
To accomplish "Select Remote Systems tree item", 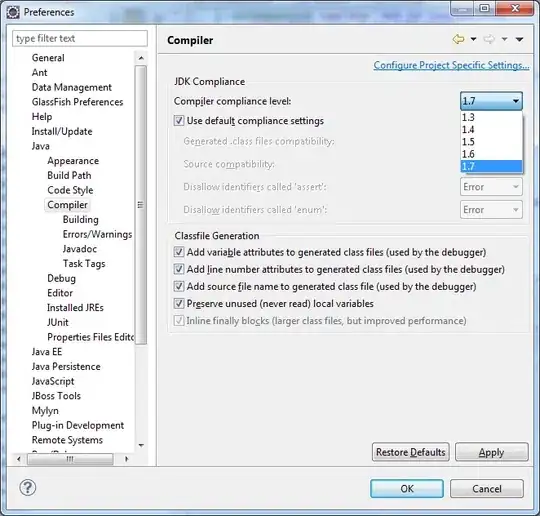I will click(x=67, y=440).
